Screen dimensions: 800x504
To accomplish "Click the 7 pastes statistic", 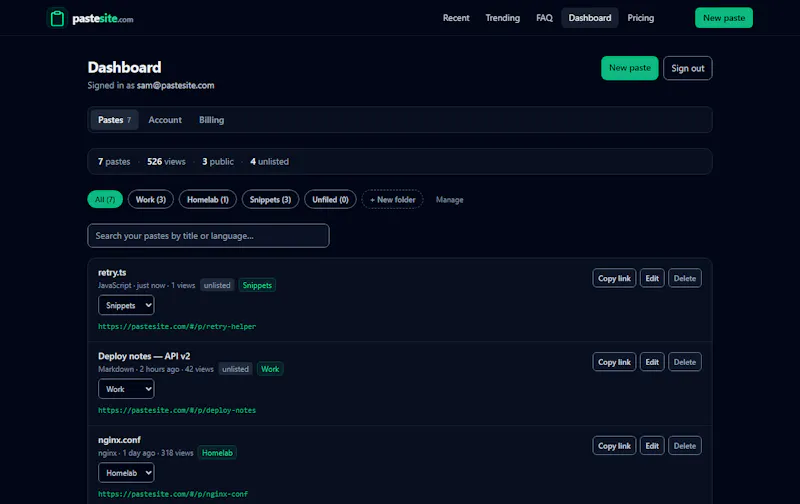I will [114, 161].
